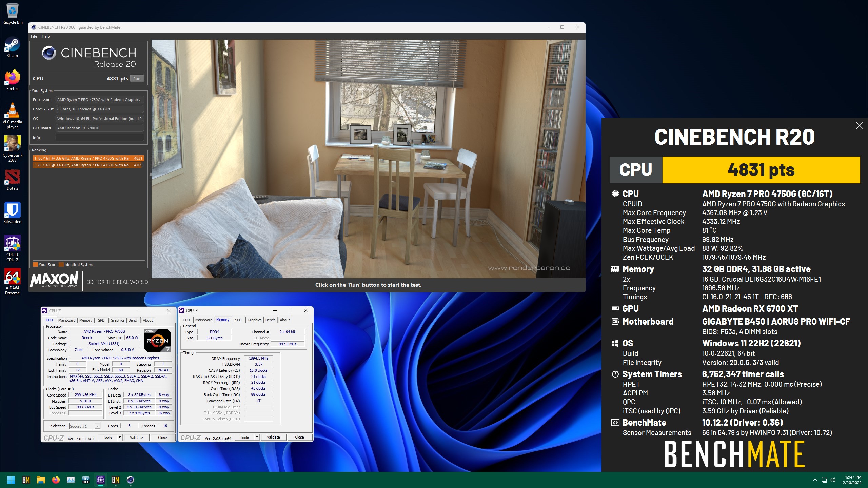Open the Firefox desktop shortcut

coord(12,80)
